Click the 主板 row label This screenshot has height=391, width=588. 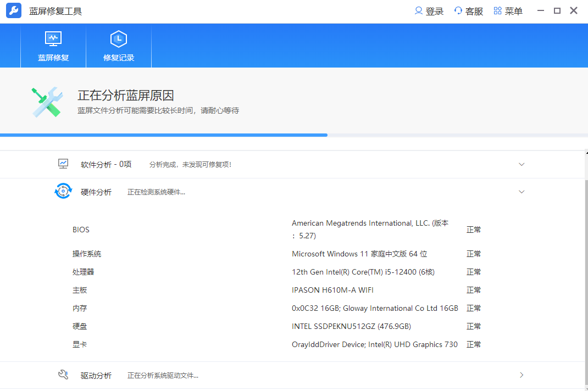pyautogui.click(x=80, y=290)
